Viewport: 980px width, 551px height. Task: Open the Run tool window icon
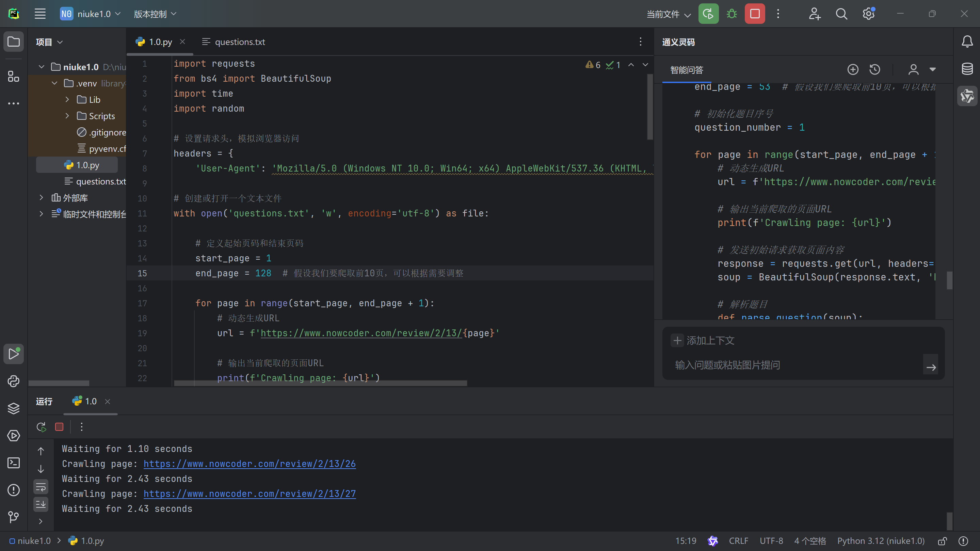click(14, 354)
